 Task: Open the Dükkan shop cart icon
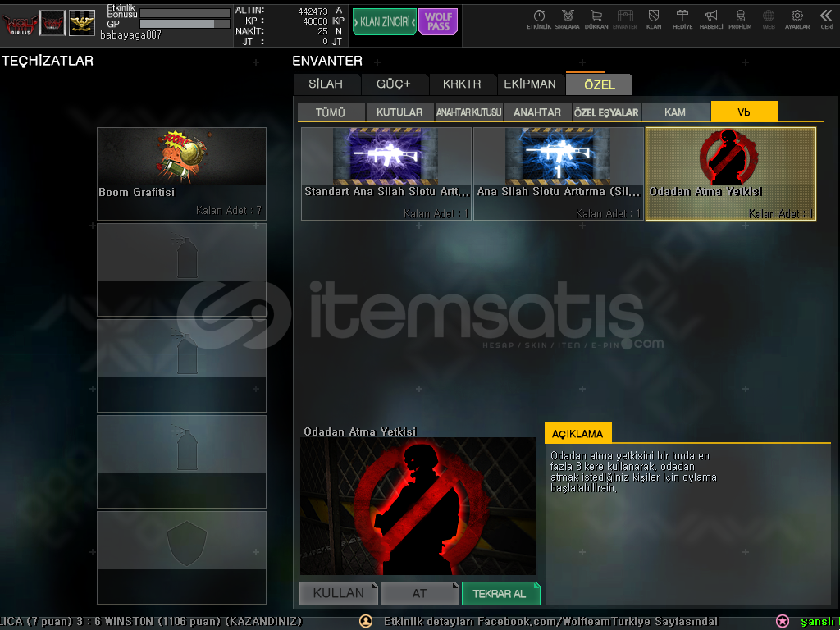(x=596, y=19)
